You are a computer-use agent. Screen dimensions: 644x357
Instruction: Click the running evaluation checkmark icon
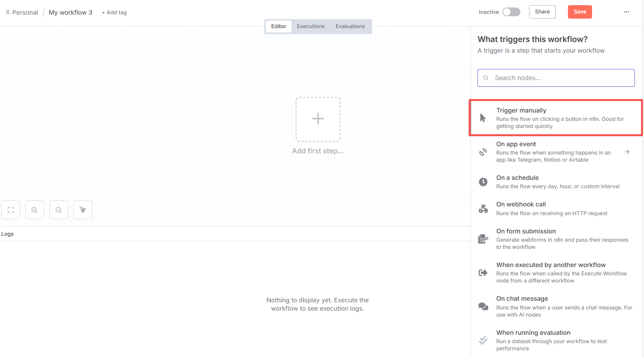pos(483,340)
